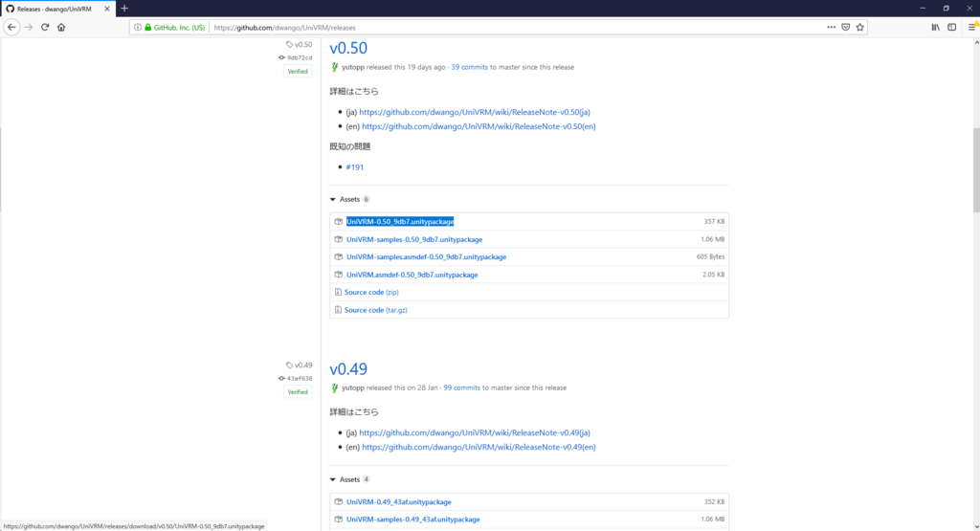Click yutopp avatar in v0.50 release

click(x=334, y=67)
